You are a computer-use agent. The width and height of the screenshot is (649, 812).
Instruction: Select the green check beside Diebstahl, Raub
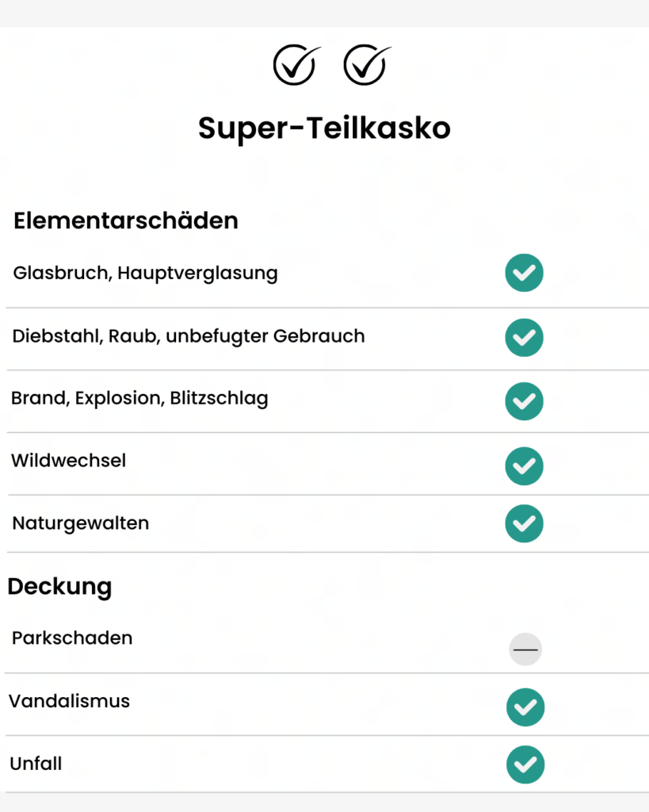[524, 338]
